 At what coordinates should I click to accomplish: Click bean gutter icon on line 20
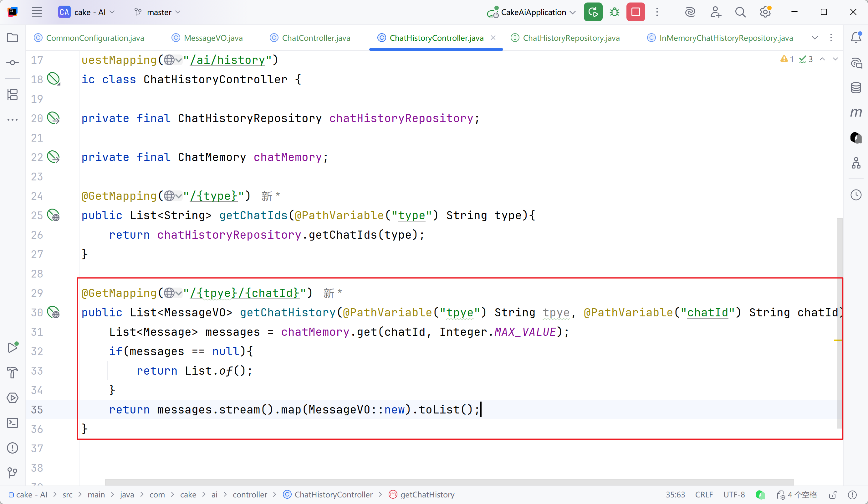click(54, 118)
